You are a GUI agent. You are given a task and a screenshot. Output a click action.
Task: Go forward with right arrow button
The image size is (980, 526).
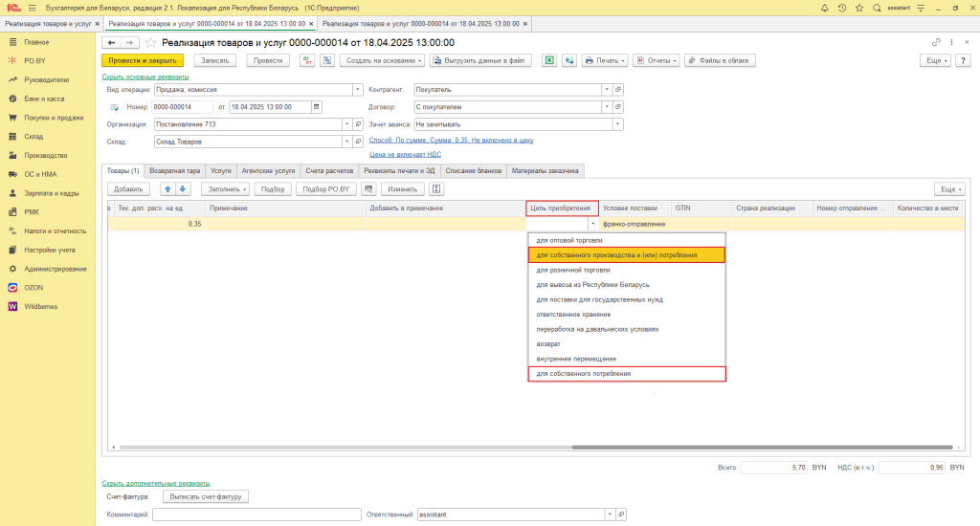pyautogui.click(x=129, y=42)
